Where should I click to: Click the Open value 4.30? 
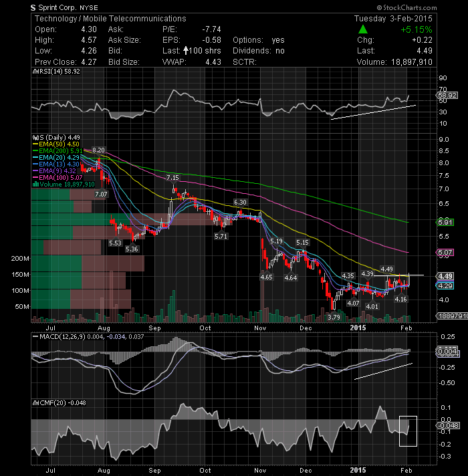[89, 29]
